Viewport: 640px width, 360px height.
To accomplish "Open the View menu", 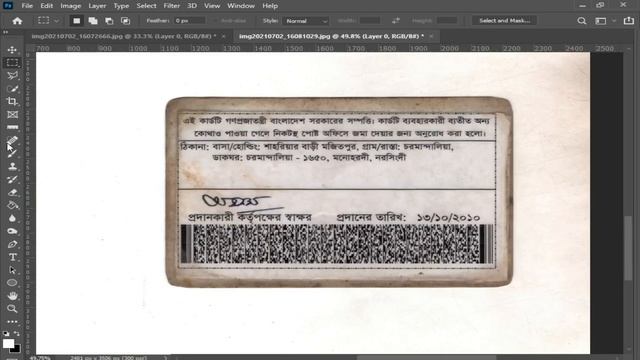I will [x=212, y=6].
